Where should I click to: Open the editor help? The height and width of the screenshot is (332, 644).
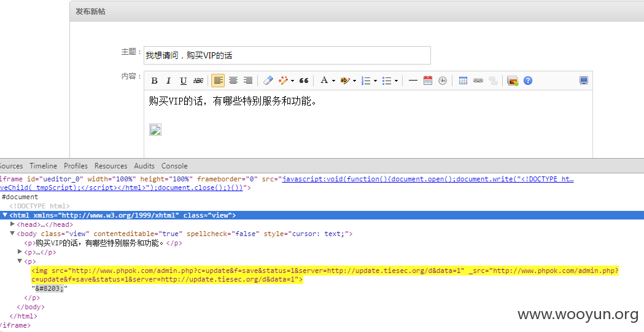pyautogui.click(x=528, y=81)
